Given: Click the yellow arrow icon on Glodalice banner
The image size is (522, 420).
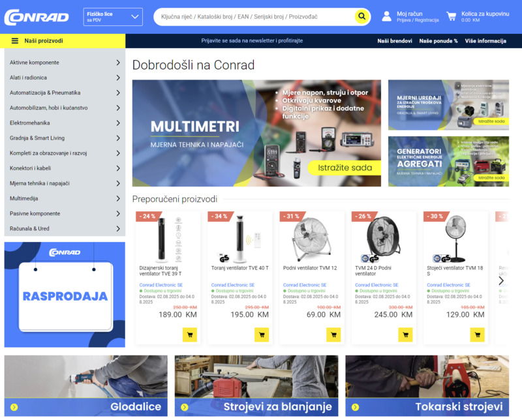Looking at the screenshot, I should [14, 407].
